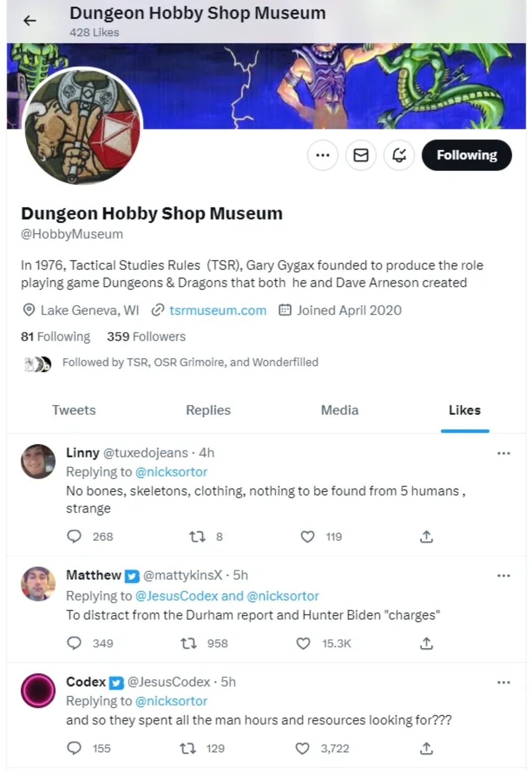Retweet Matthew's tweet with 958 retweets
Viewport: 532px width, 770px height.
pos(189,643)
